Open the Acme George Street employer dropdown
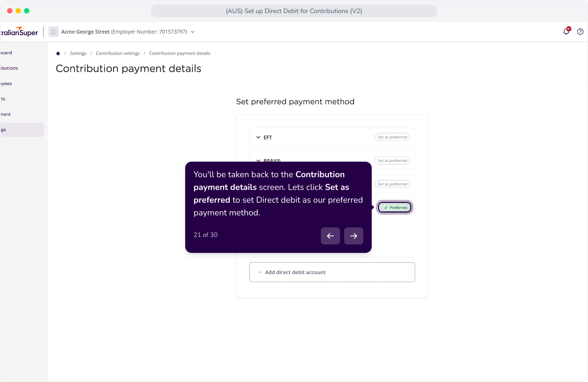588x382 pixels. coord(128,32)
